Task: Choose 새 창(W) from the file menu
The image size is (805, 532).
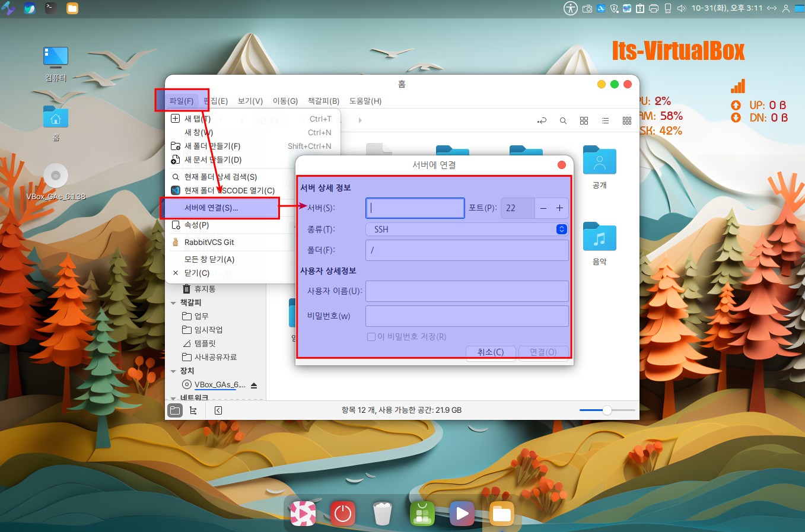Action: point(252,132)
